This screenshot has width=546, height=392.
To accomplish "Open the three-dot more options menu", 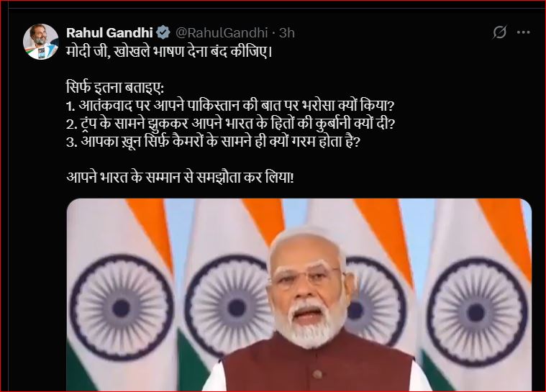I will click(524, 32).
